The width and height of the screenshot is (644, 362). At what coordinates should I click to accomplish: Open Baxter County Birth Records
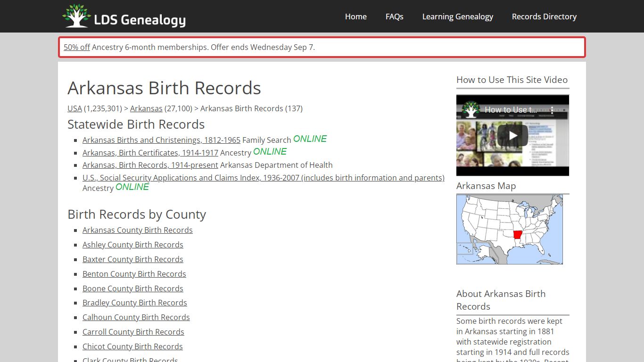(133, 259)
